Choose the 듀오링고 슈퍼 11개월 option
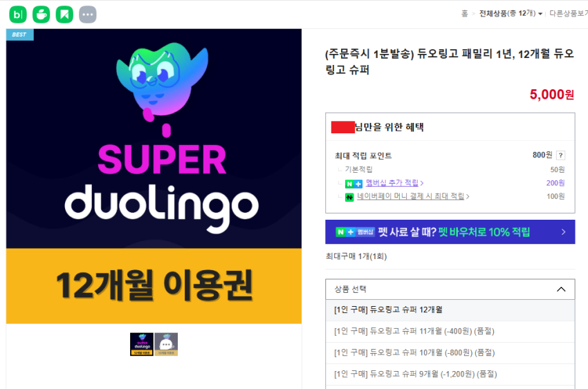Viewport: 588px width, 389px height. (x=450, y=332)
